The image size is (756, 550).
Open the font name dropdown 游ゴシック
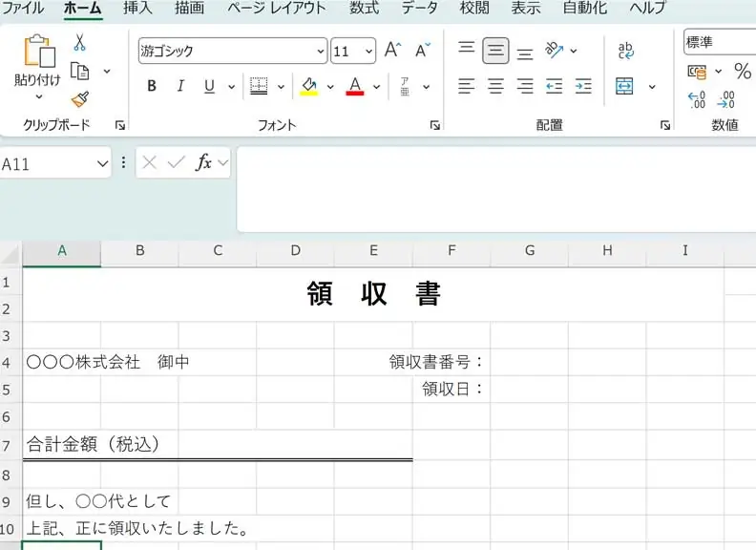coord(321,51)
